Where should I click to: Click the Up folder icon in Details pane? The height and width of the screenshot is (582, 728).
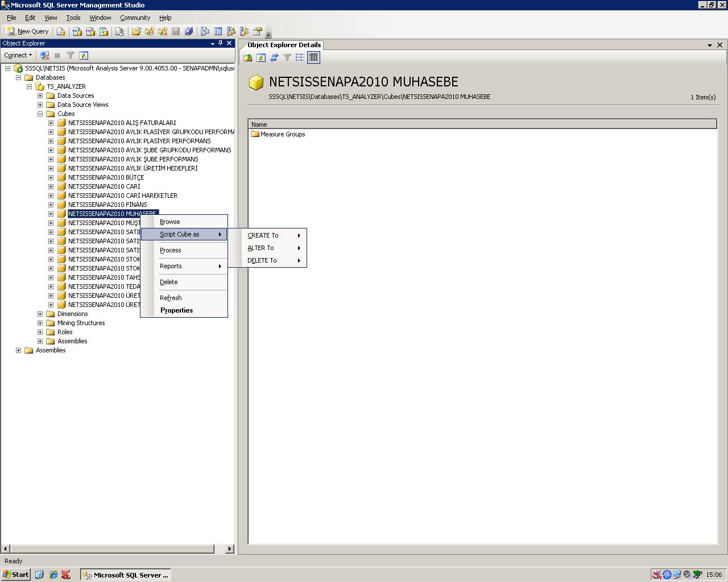(248, 57)
